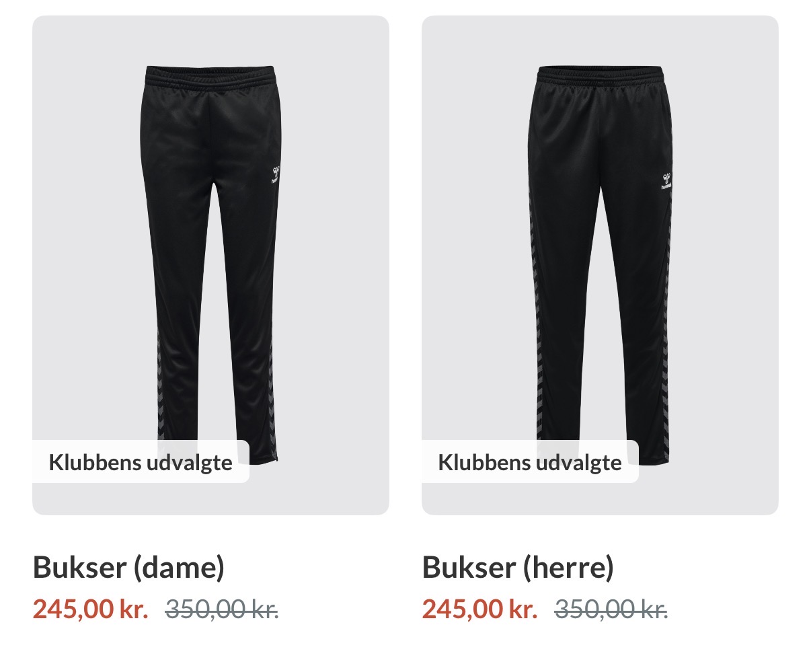Select the Bukser (dame) product title
This screenshot has height=672, width=811.
tap(128, 568)
